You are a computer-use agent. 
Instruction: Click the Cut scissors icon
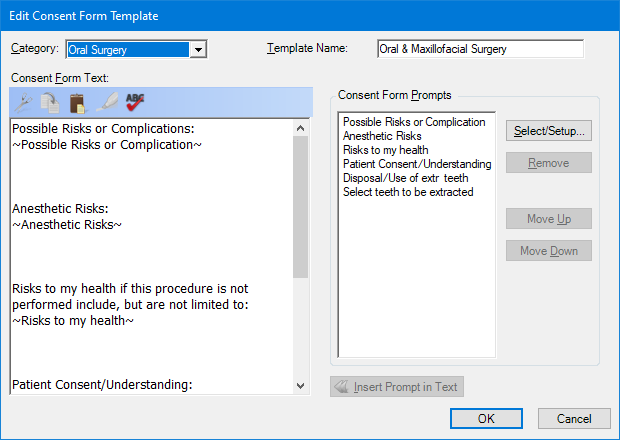point(24,101)
